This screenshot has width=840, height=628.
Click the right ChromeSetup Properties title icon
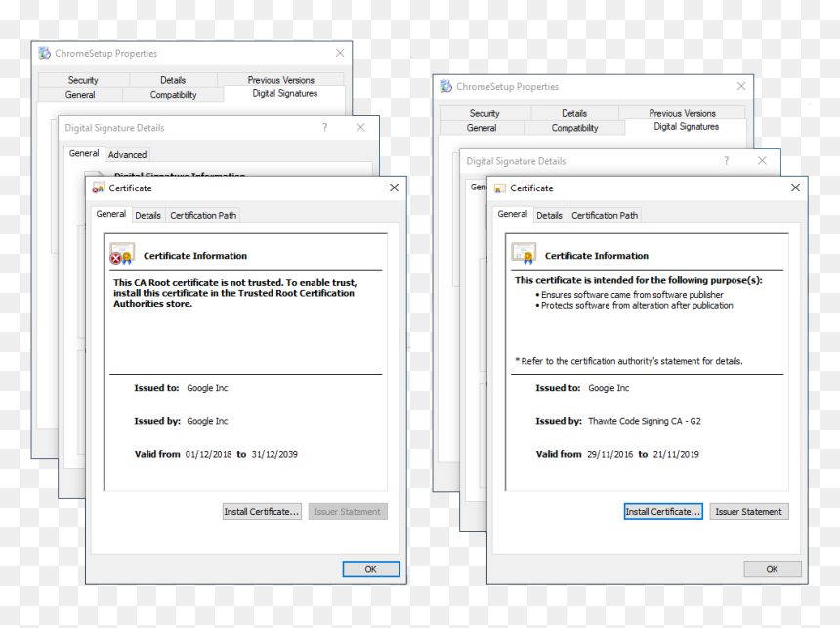pyautogui.click(x=445, y=86)
